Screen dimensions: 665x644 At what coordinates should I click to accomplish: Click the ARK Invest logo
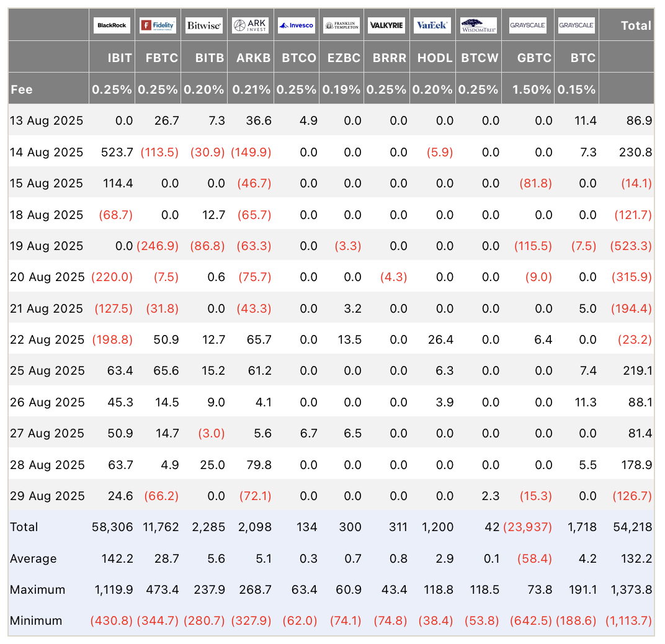tap(251, 25)
